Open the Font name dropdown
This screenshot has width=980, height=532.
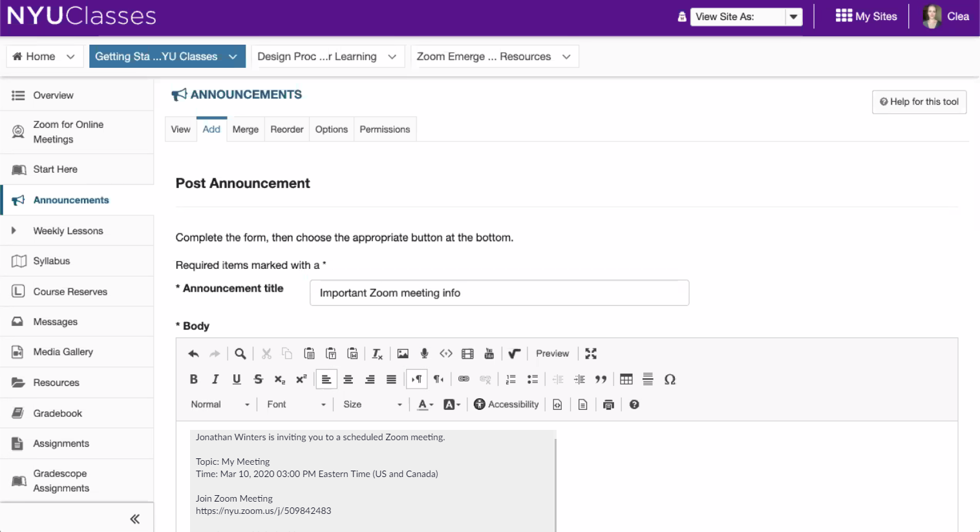[297, 405]
